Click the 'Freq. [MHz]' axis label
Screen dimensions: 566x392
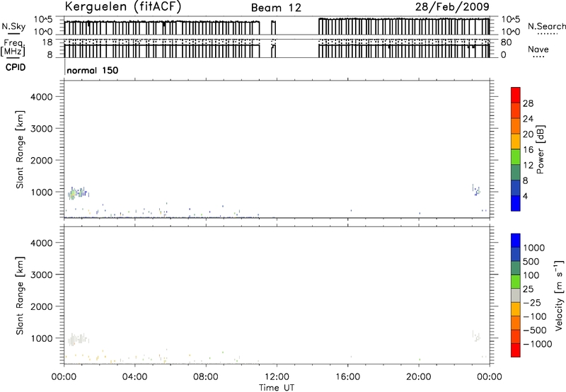13,48
